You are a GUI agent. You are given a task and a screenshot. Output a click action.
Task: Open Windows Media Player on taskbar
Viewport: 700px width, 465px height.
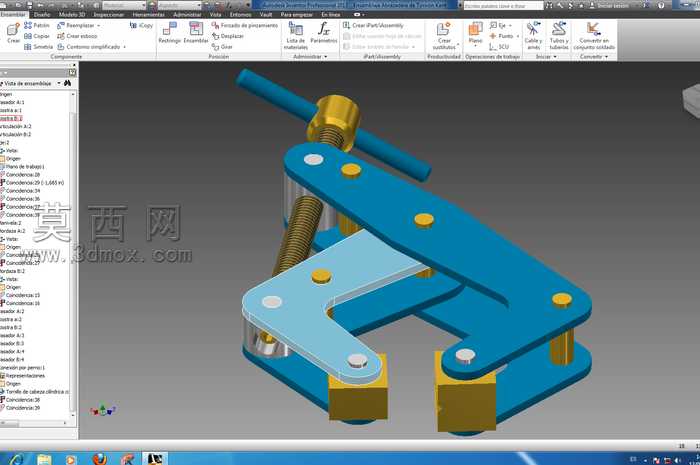[71, 459]
